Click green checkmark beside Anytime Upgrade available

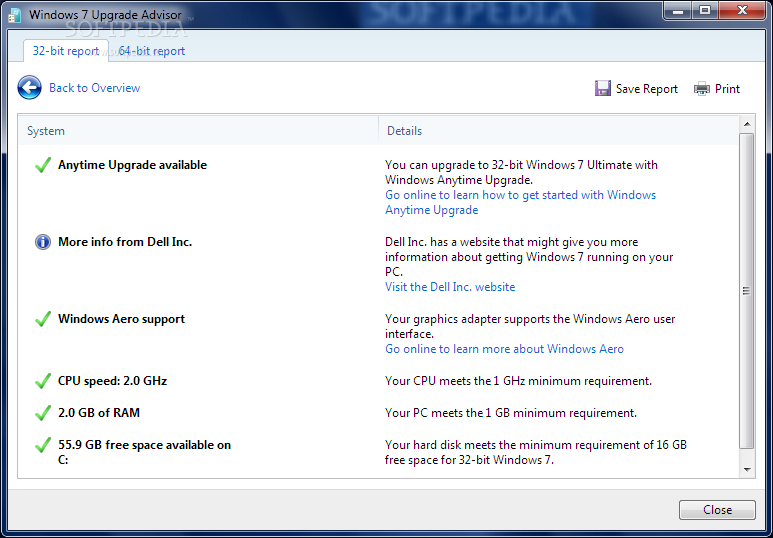tap(43, 165)
